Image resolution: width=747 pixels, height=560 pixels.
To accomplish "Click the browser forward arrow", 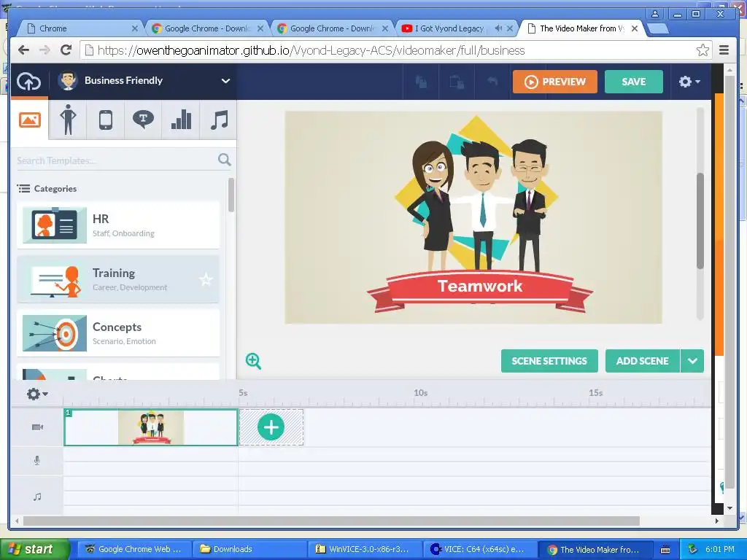I will (x=44, y=50).
